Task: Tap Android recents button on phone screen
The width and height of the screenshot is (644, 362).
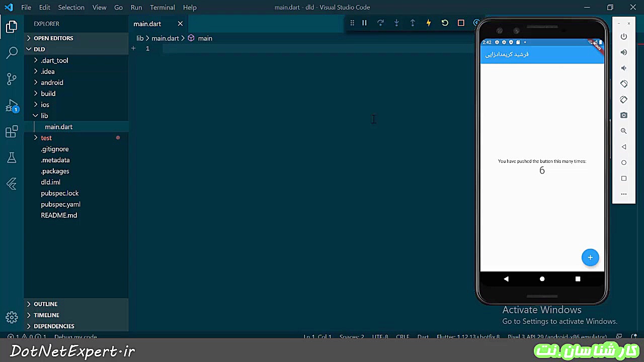Action: pyautogui.click(x=578, y=279)
